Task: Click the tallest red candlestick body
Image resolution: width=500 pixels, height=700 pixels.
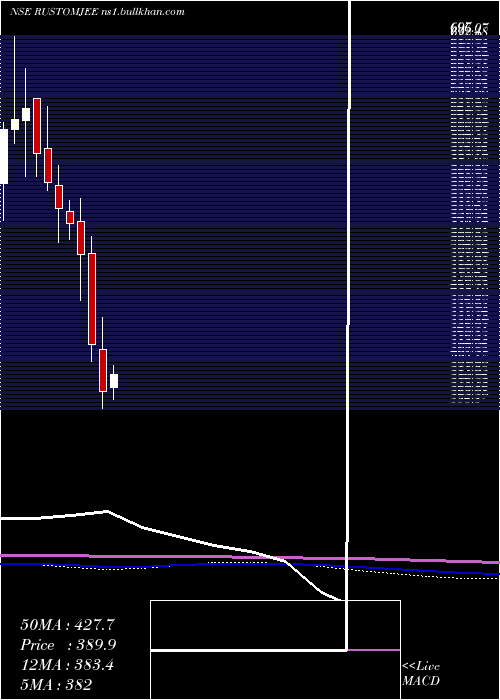Action: (x=92, y=299)
